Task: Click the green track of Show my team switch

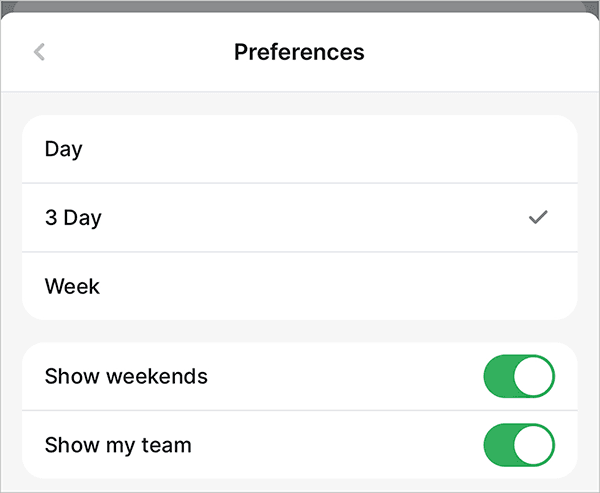Action: tap(499, 445)
